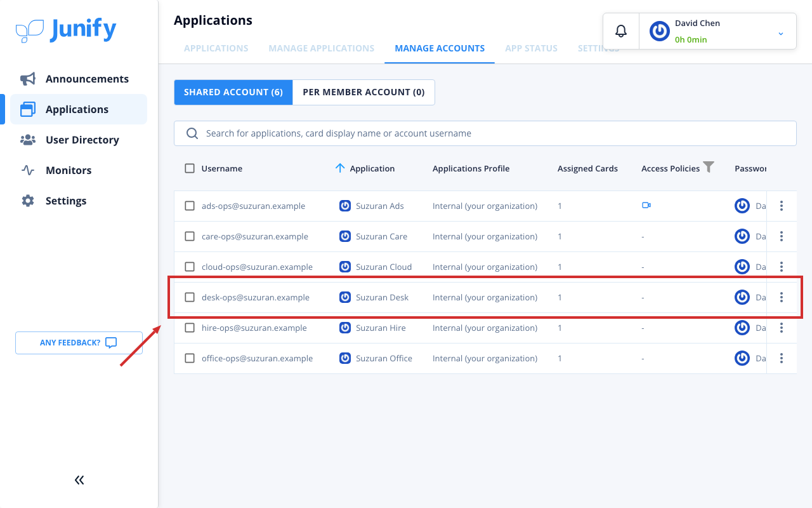Open the more options menu for office-ops row

782,358
